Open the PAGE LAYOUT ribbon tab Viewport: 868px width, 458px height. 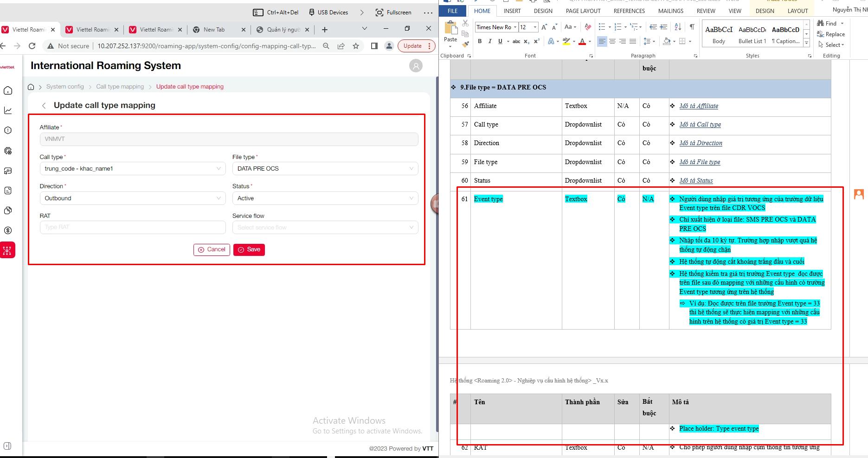click(x=583, y=11)
